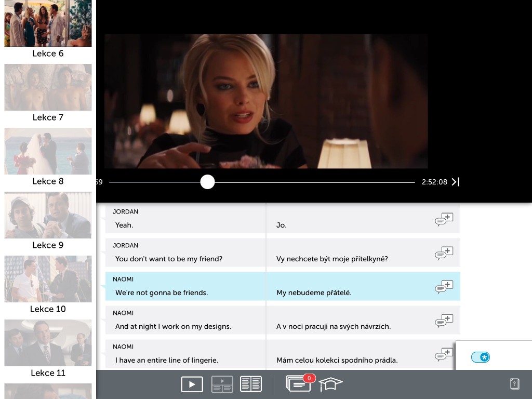Skip to next with the end-arrow button

pos(455,182)
